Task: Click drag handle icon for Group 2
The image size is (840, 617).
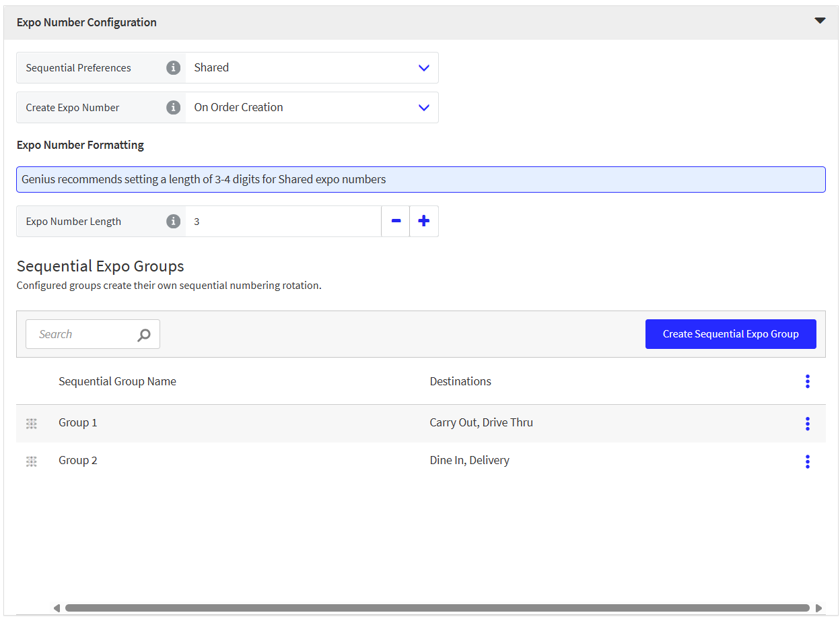Action: 32,461
